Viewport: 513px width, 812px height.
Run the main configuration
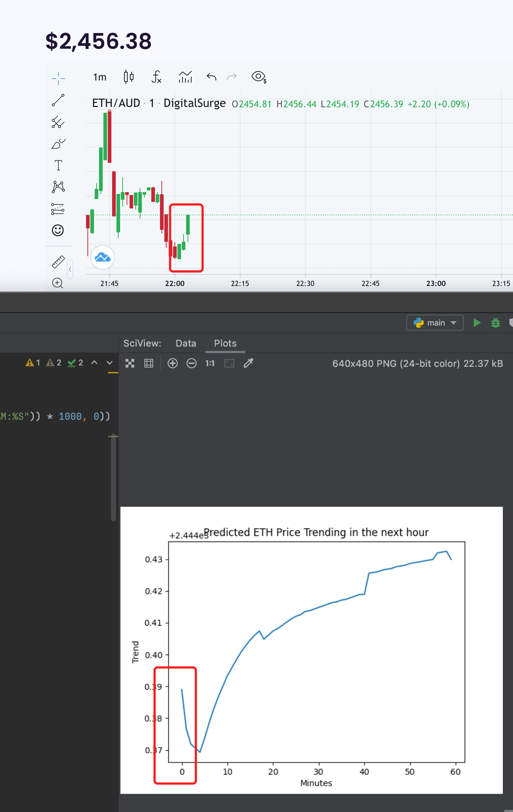(x=477, y=323)
